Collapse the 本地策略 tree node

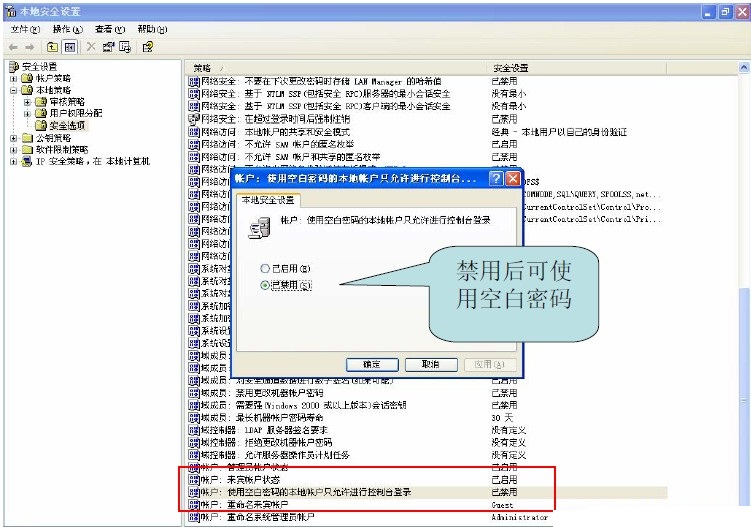point(13,89)
